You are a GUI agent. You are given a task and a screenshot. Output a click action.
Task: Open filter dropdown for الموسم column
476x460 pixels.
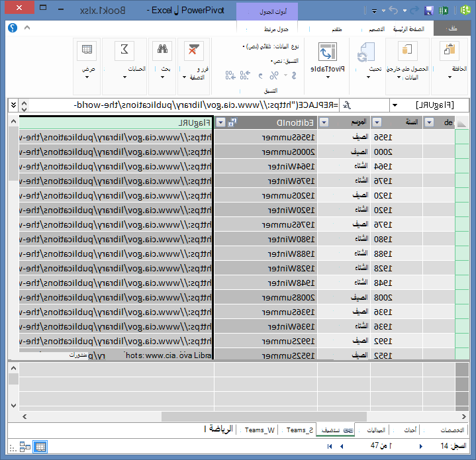tap(324, 122)
